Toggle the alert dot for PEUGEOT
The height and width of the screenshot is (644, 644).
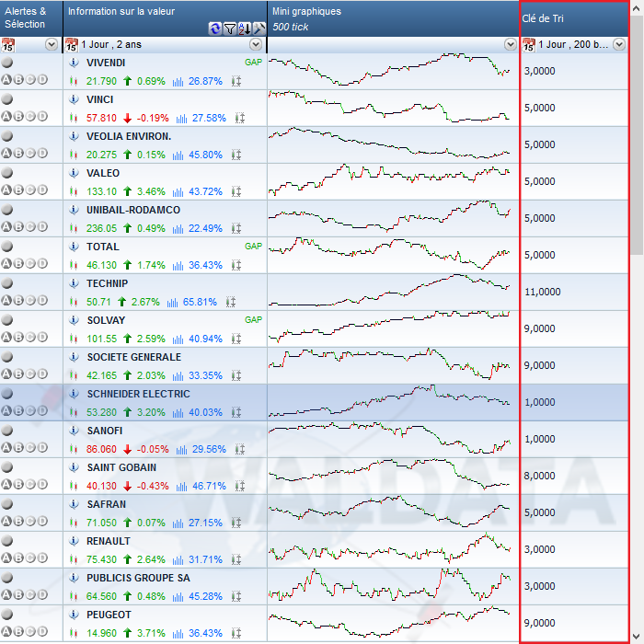[7, 615]
